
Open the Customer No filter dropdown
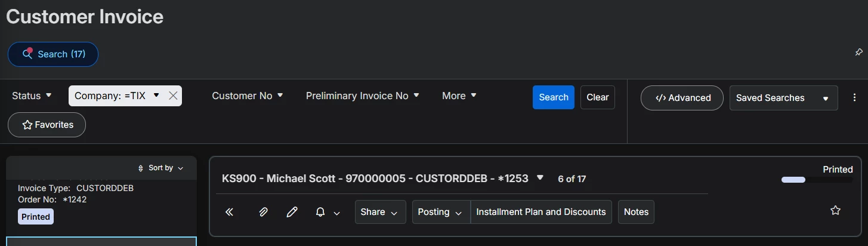click(x=248, y=96)
